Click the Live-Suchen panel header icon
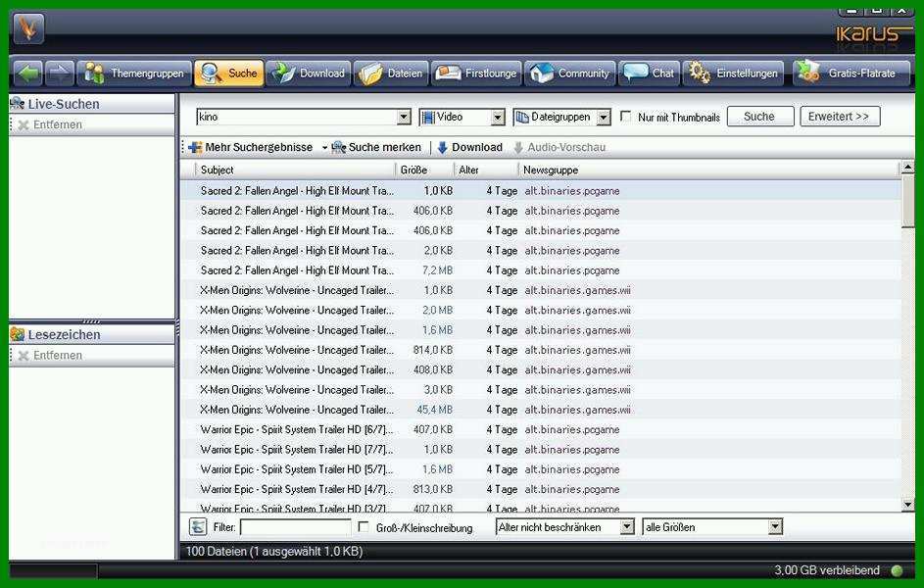 (x=17, y=104)
